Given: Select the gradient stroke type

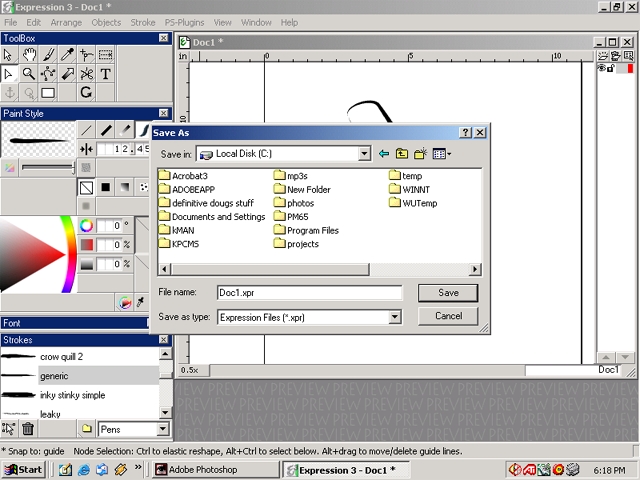Looking at the screenshot, I should point(125,130).
